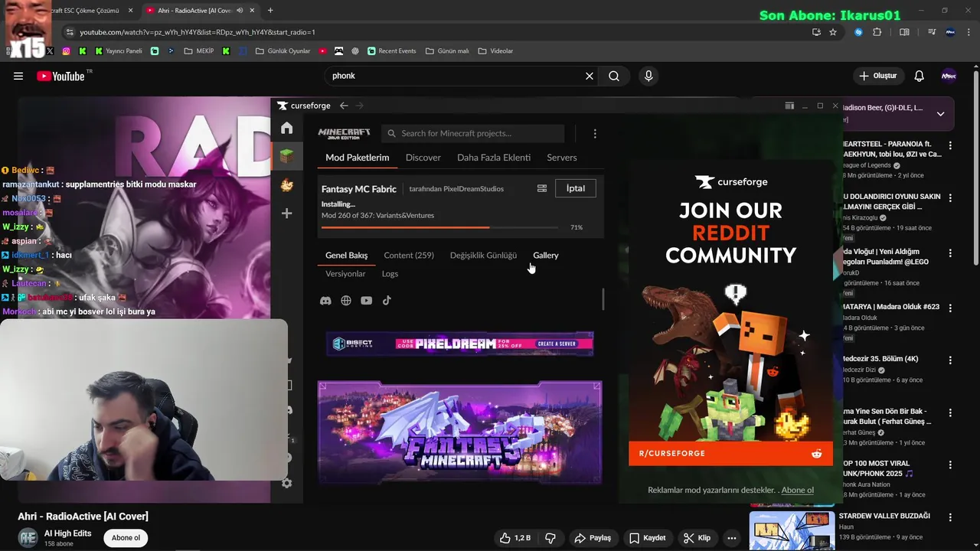Open the Logs tab
Screen dimensions: 980x551
390,274
